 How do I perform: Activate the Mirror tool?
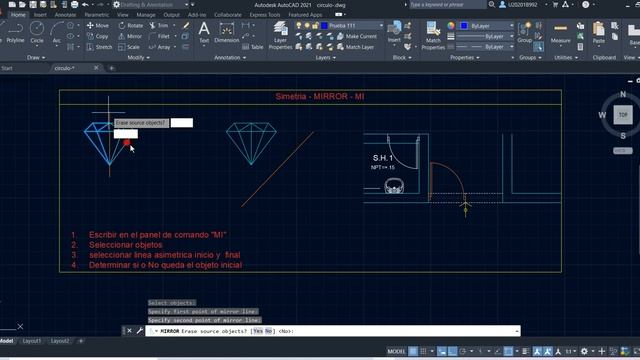pos(130,36)
